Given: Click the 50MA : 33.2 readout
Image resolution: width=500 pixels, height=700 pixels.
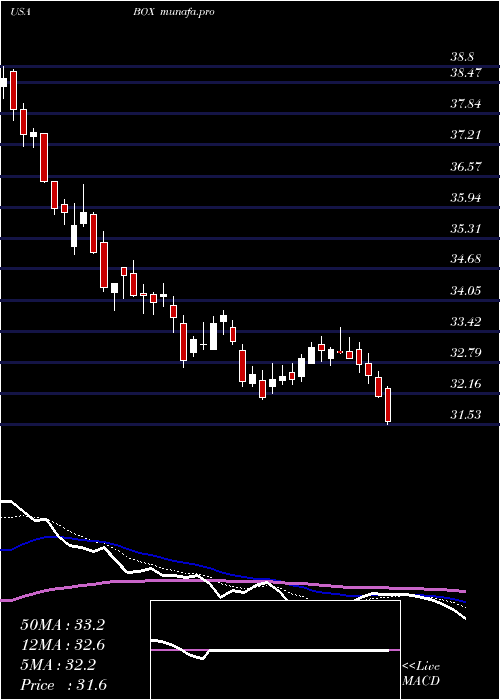Looking at the screenshot, I should [x=62, y=625].
